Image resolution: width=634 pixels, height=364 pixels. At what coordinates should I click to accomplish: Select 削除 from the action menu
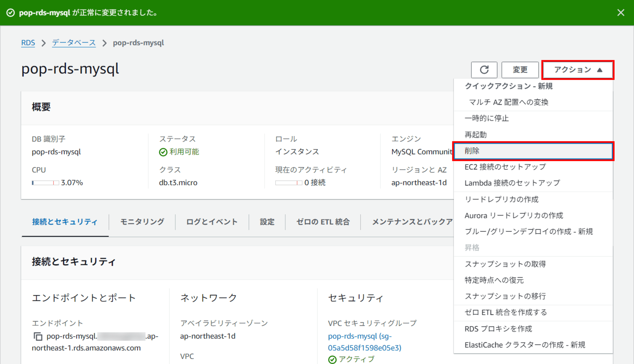(x=533, y=151)
